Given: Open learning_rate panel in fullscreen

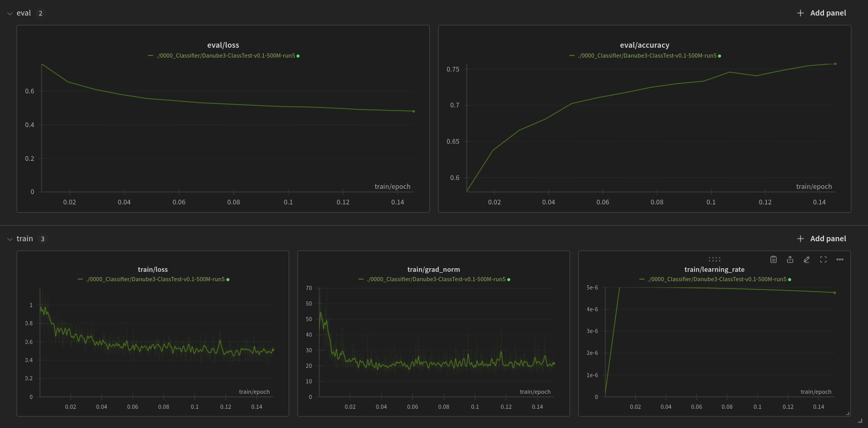Looking at the screenshot, I should tap(823, 259).
